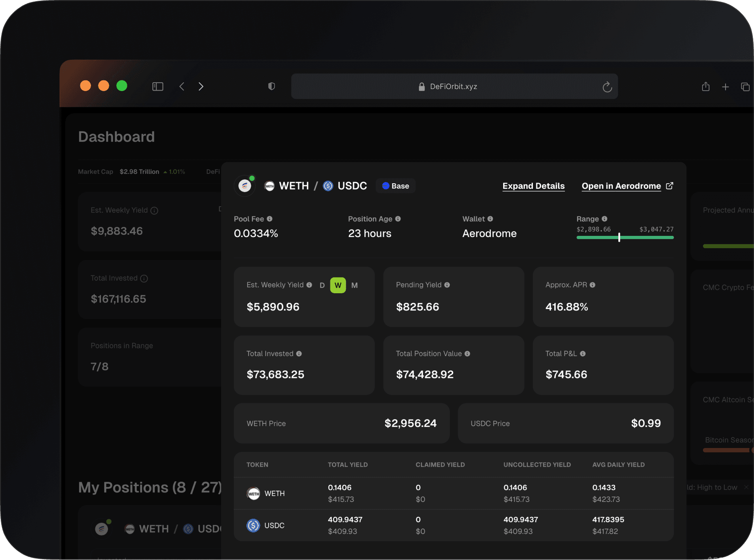This screenshot has height=560, width=754.
Task: Click the High to Low sort filter
Action: click(717, 488)
